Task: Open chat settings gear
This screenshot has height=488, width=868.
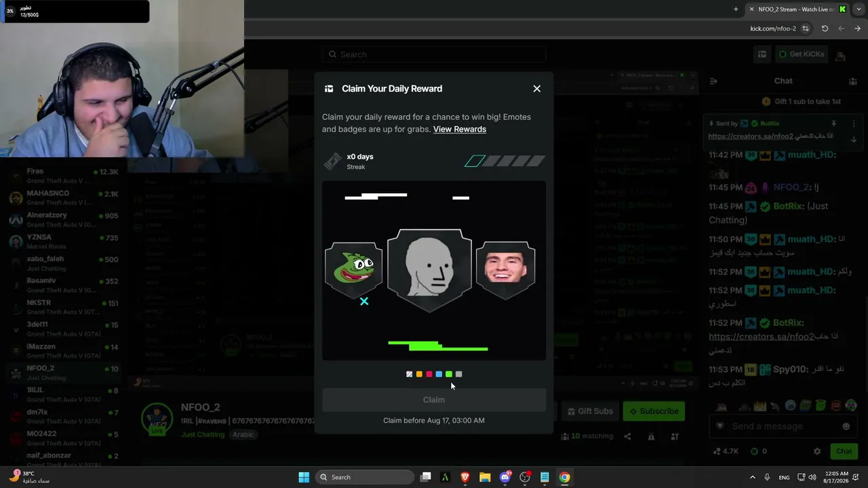Action: (817, 451)
